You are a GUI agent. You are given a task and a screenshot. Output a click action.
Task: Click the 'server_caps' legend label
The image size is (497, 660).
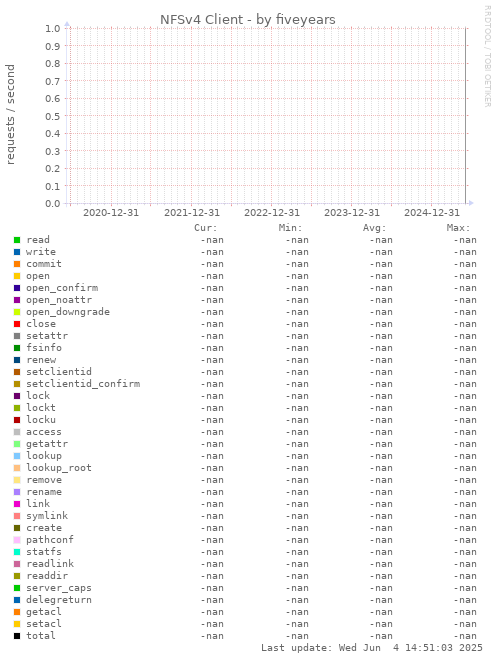(59, 588)
